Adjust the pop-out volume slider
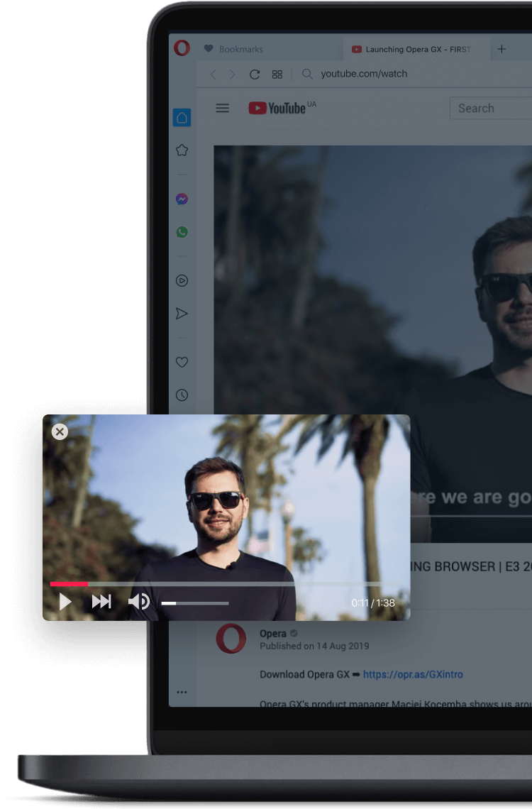This screenshot has width=532, height=809. [x=195, y=603]
